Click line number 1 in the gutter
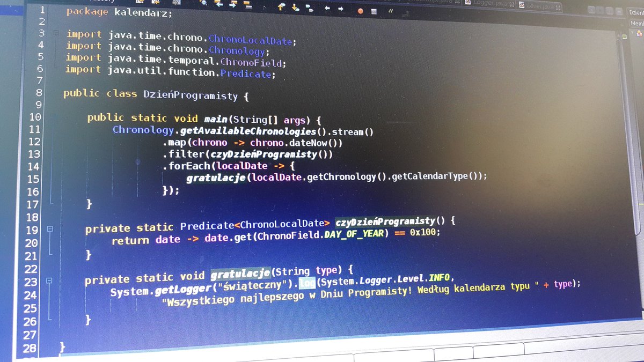Image resolution: width=644 pixels, height=362 pixels. (42, 10)
